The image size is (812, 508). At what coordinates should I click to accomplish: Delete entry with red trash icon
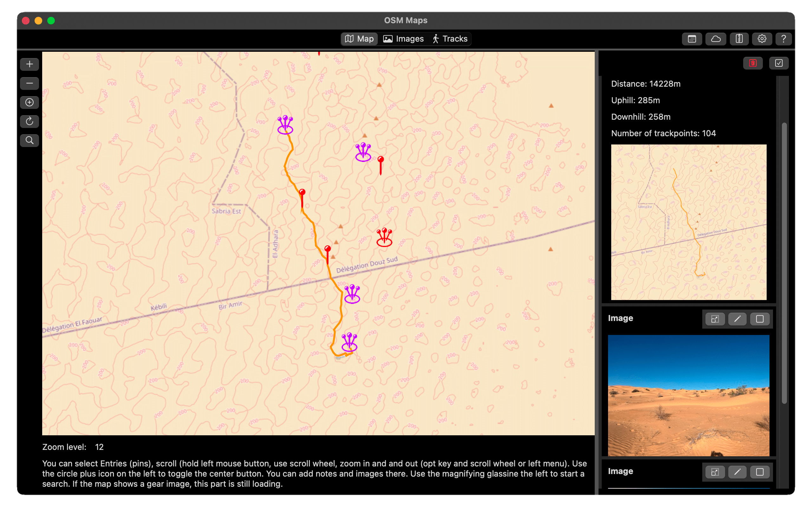coord(753,63)
